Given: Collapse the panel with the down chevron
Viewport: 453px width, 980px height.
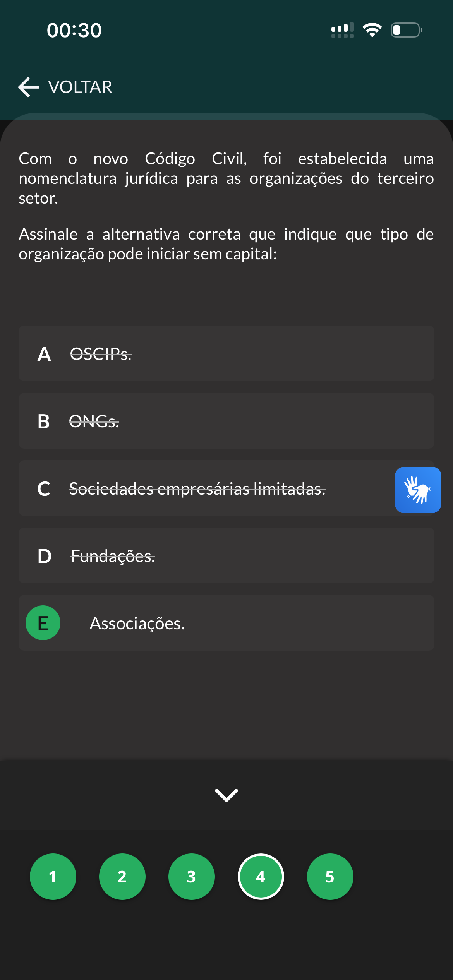Looking at the screenshot, I should (226, 795).
